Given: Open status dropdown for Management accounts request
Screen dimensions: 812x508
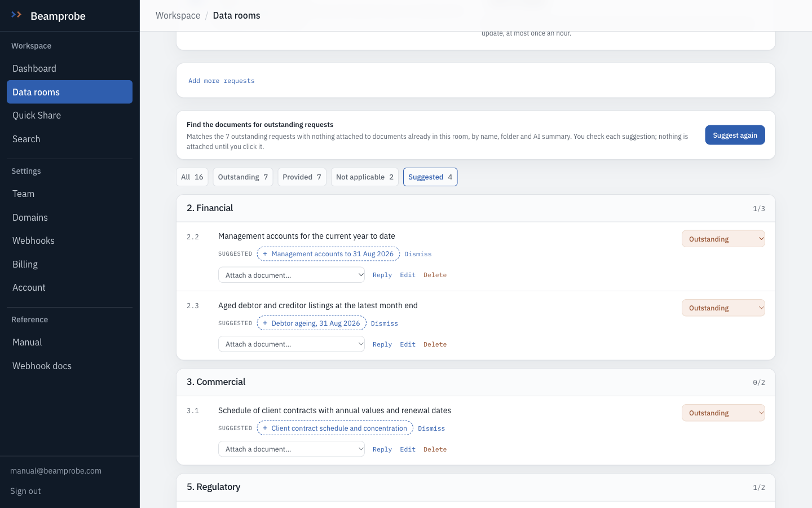Looking at the screenshot, I should [x=723, y=239].
